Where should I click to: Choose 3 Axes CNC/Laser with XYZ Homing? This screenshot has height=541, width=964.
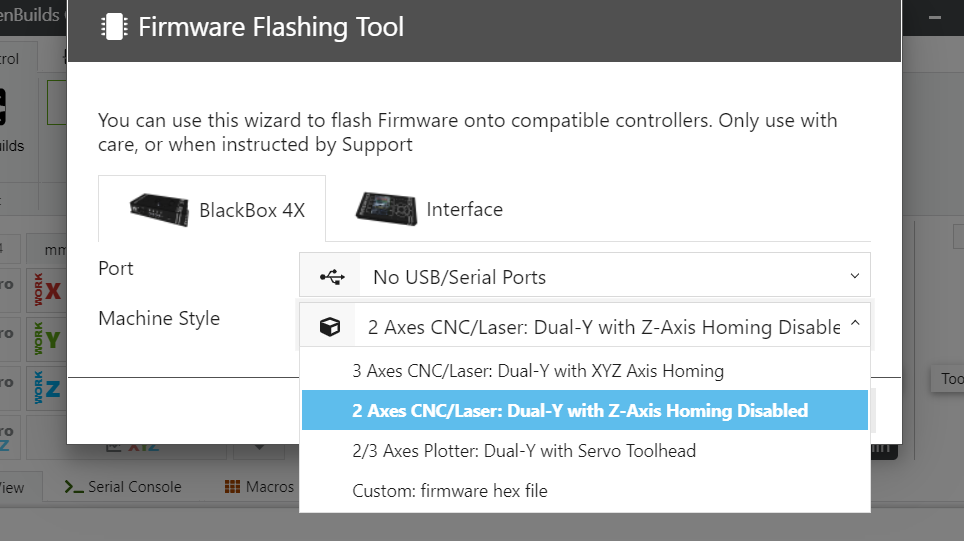(538, 370)
